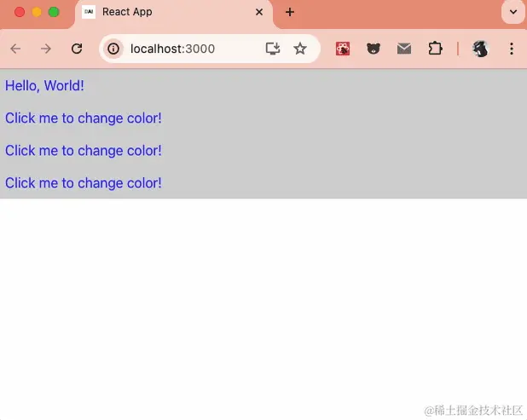
Task: Install app icon in address bar
Action: coord(273,49)
